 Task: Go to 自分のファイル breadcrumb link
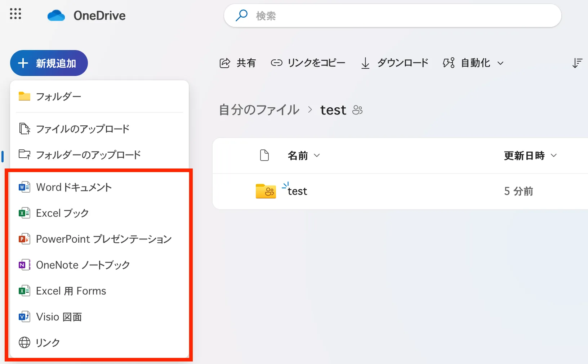pyautogui.click(x=259, y=110)
